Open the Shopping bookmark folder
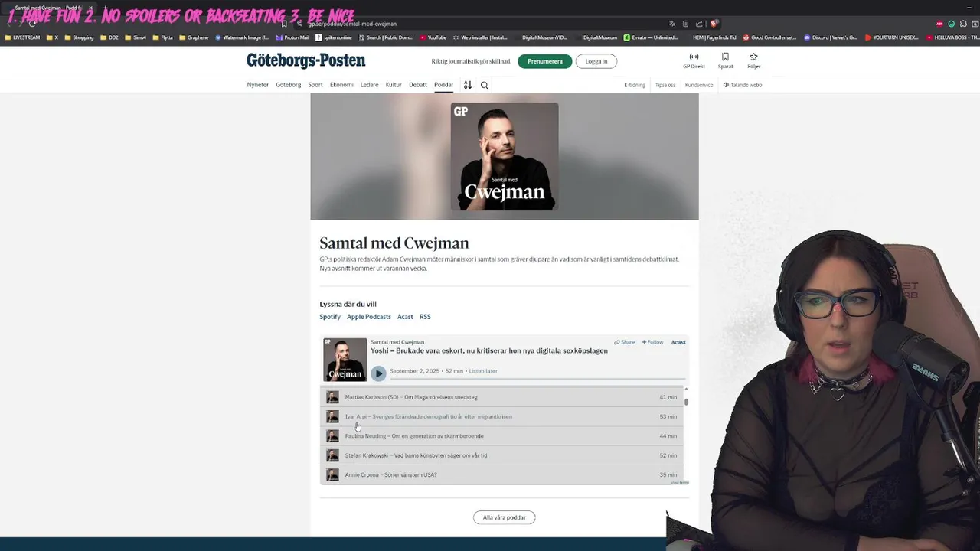 tap(79, 37)
